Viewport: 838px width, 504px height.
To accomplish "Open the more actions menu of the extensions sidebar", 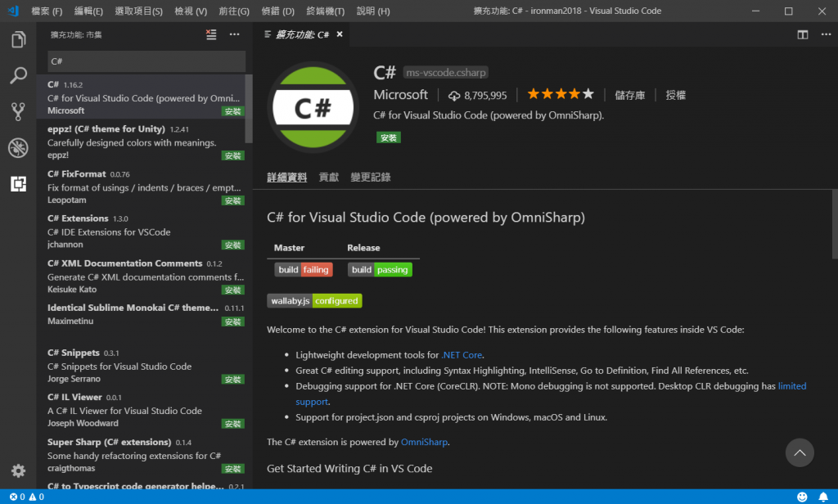I will click(235, 34).
